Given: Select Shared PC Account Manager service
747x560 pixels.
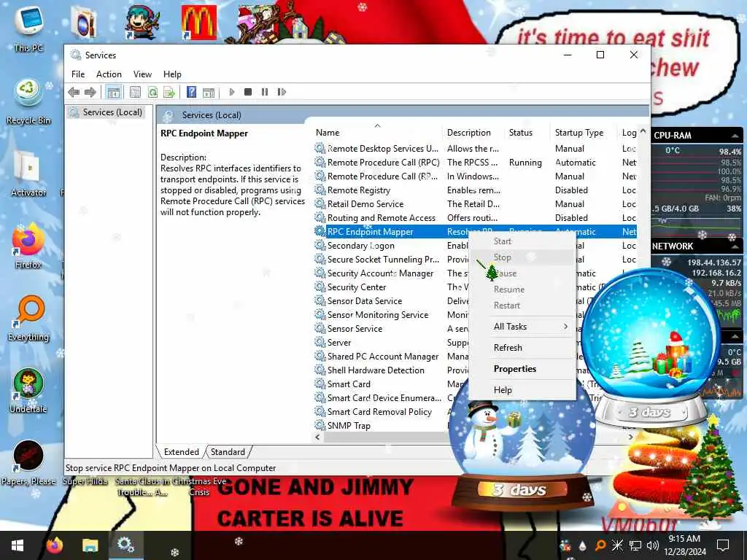Looking at the screenshot, I should coord(382,356).
